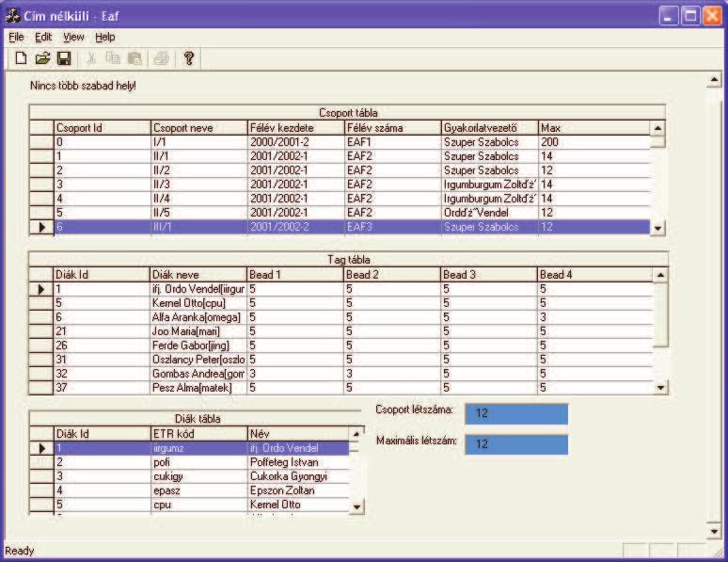The height and width of the screenshot is (562, 728).
Task: Click the application icon in title bar
Action: pyautogui.click(x=13, y=15)
